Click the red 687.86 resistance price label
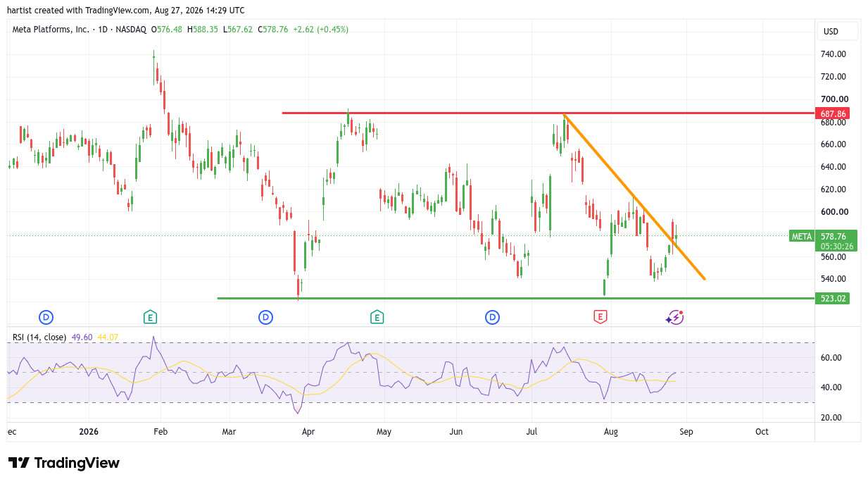This screenshot has height=484, width=868. [831, 113]
